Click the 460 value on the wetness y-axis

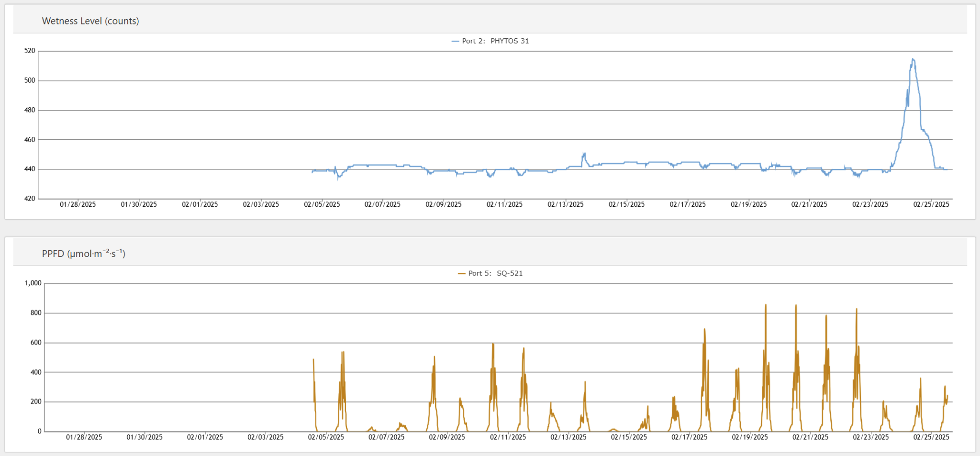point(30,140)
